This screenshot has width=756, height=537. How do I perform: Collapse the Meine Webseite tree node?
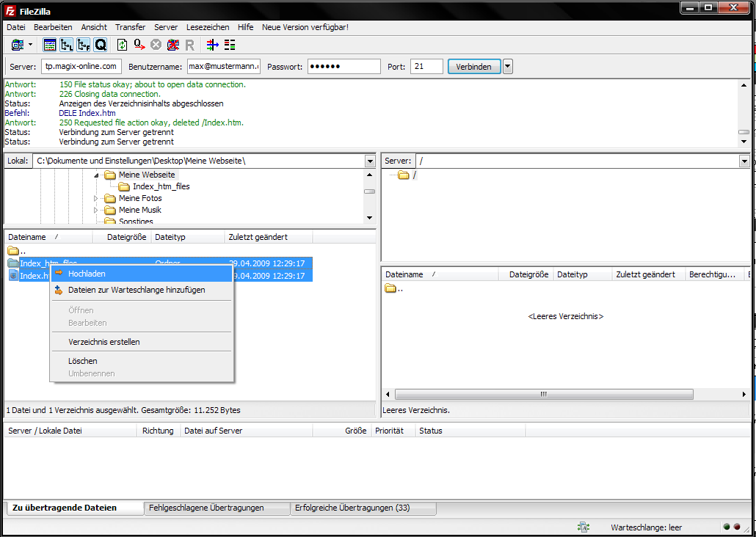point(96,175)
